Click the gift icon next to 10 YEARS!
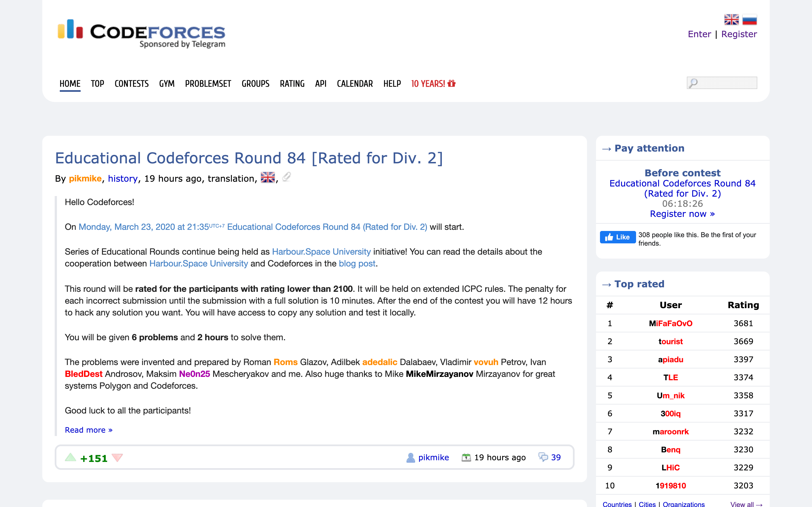This screenshot has height=507, width=812. pos(451,83)
